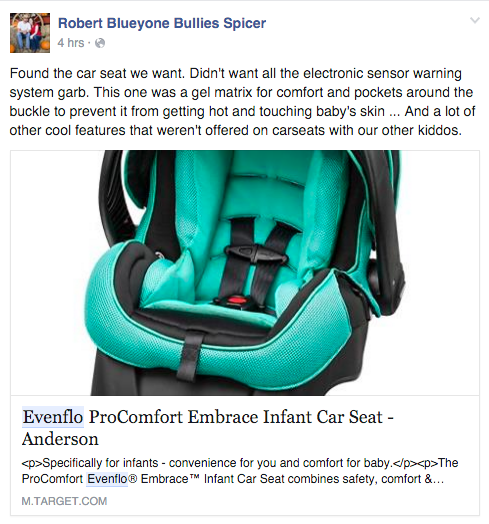Open Robert Blueyone Bullies Spicer's profile
Image resolution: width=489 pixels, height=524 pixels.
coord(162,23)
